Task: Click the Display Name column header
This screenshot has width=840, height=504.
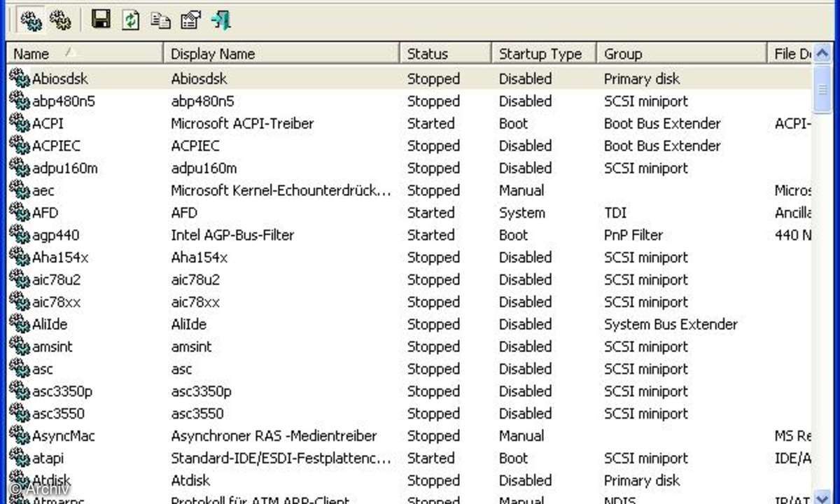Action: coord(280,54)
